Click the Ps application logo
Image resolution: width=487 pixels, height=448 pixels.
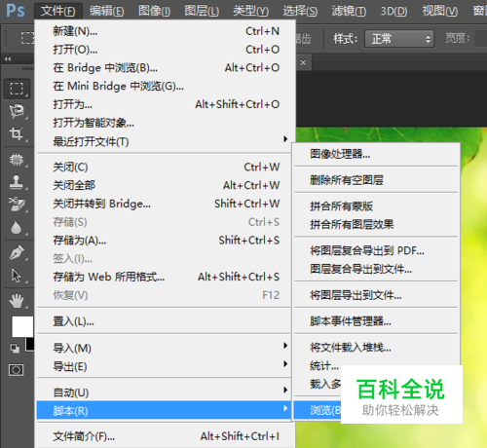tap(16, 11)
